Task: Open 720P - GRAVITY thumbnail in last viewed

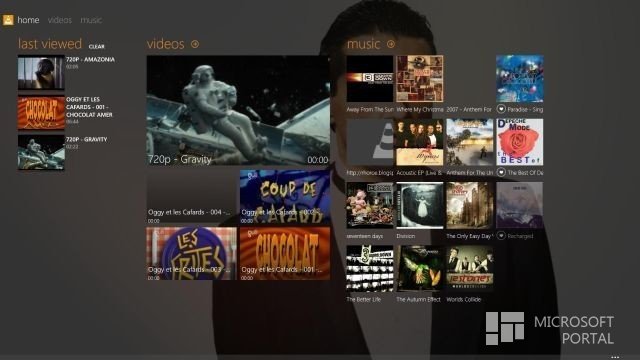Action: click(41, 153)
